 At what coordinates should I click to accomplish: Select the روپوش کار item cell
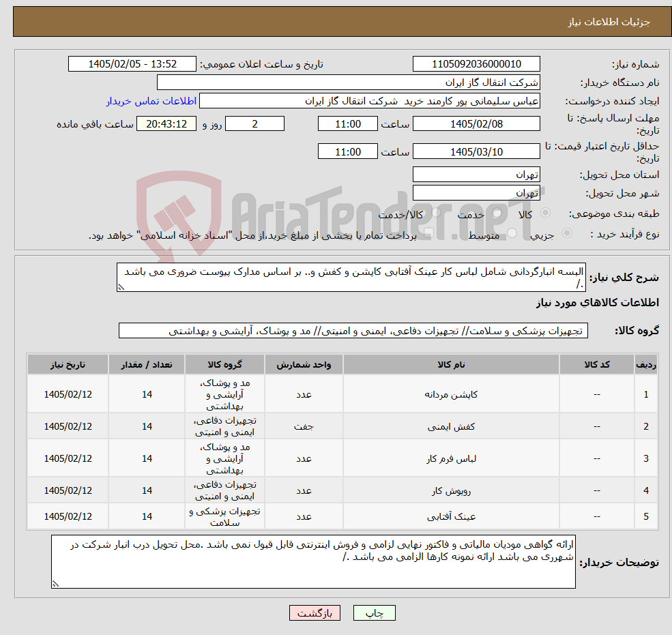coord(451,490)
